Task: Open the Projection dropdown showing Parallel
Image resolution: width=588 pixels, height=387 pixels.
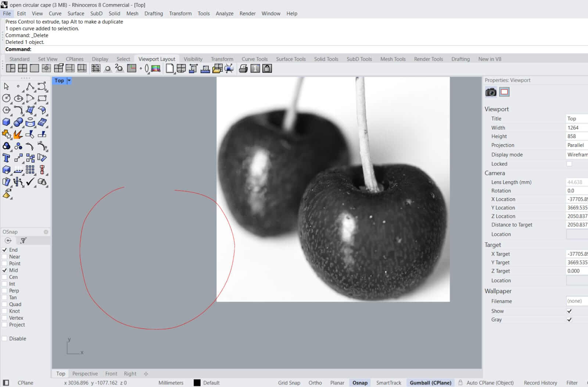Action: point(576,145)
